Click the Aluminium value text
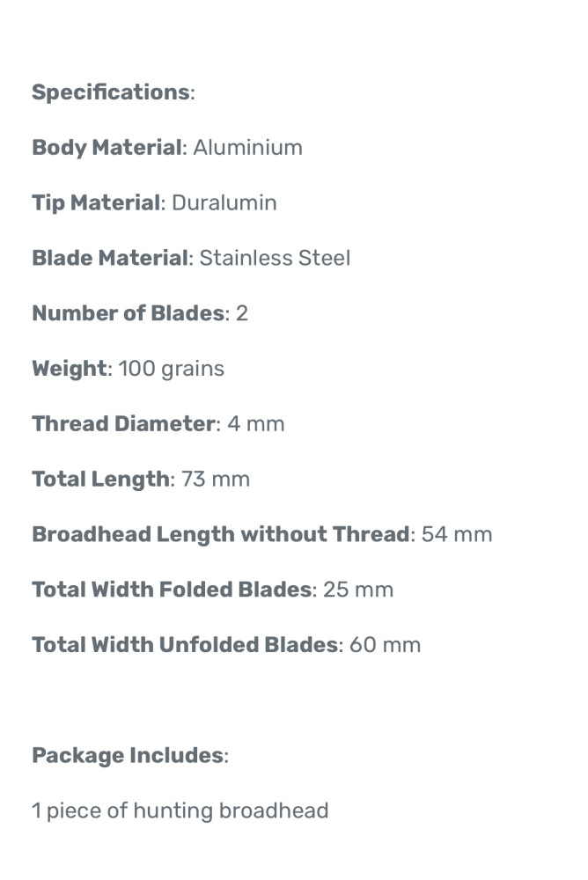This screenshot has height=880, width=588. pyautogui.click(x=247, y=148)
